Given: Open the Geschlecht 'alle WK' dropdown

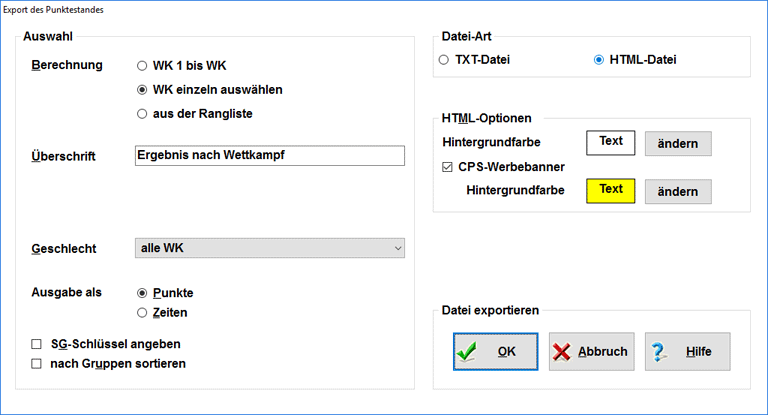Looking at the screenshot, I should (x=269, y=248).
